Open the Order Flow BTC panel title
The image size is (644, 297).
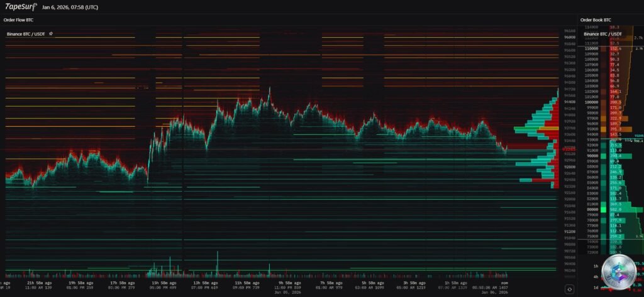pos(18,20)
